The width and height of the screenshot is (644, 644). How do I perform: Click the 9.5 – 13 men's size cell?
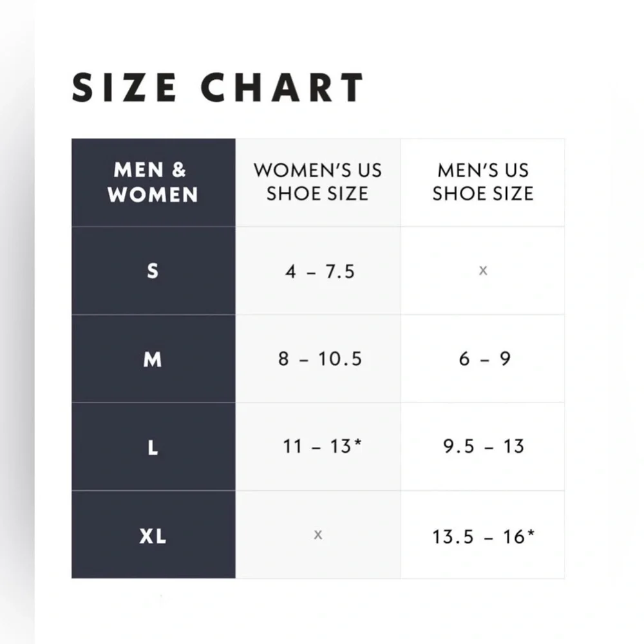tap(482, 447)
